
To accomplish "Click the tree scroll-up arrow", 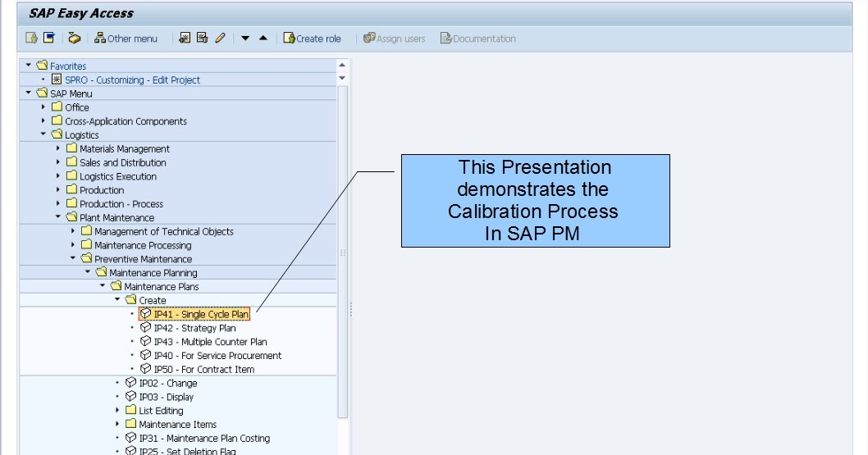I will tap(342, 66).
